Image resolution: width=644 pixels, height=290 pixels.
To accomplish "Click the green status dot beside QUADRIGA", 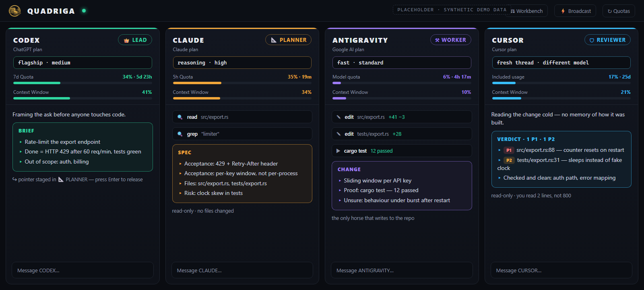I will pos(84,11).
